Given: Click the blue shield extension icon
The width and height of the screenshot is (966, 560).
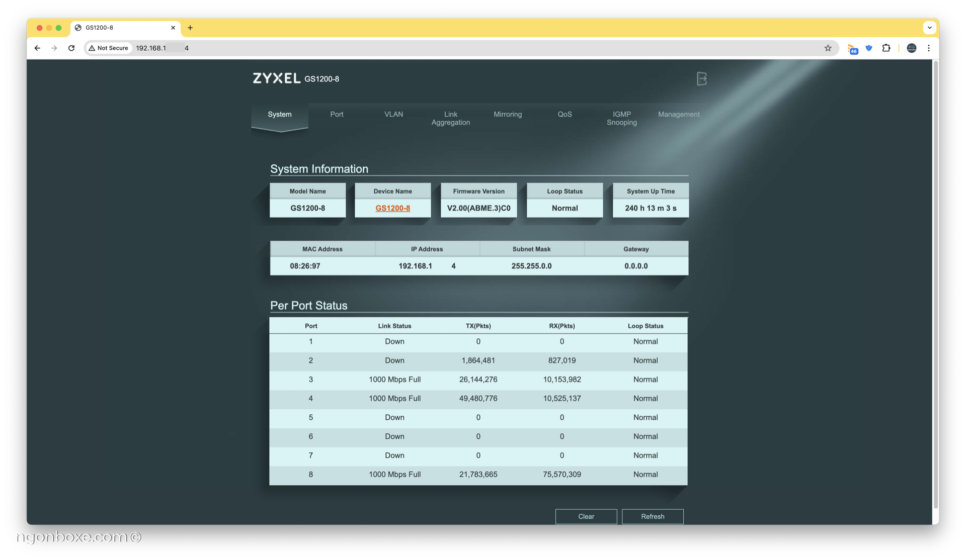Looking at the screenshot, I should point(869,48).
